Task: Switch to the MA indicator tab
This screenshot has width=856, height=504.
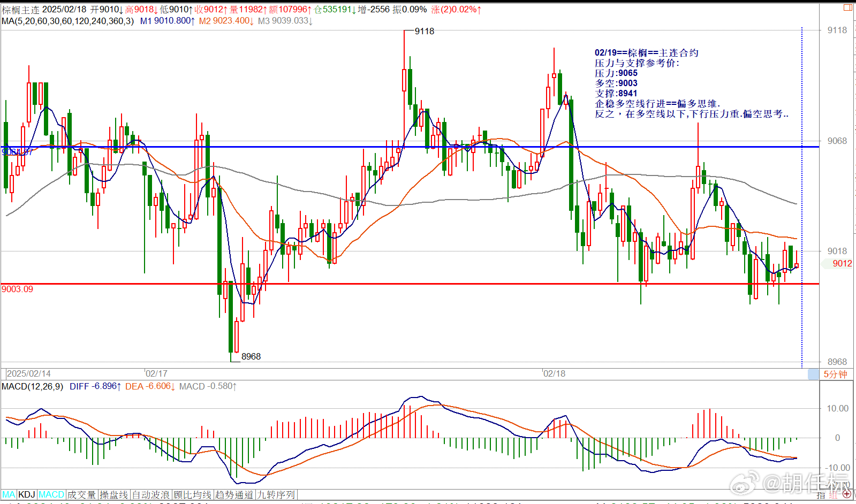Action: (9, 495)
